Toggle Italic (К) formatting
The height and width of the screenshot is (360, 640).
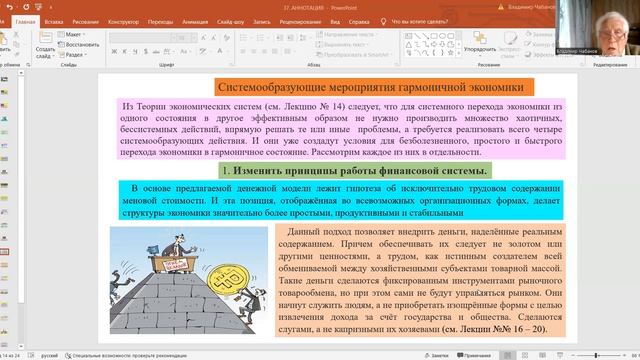pos(124,51)
